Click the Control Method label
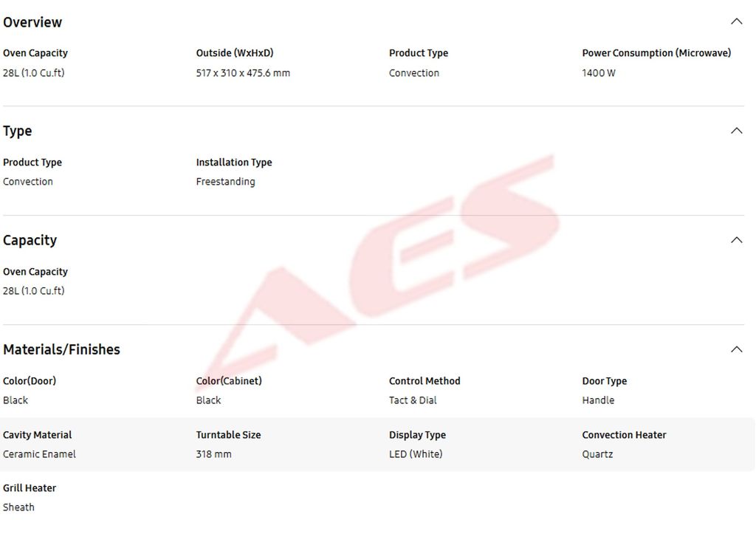 [425, 381]
